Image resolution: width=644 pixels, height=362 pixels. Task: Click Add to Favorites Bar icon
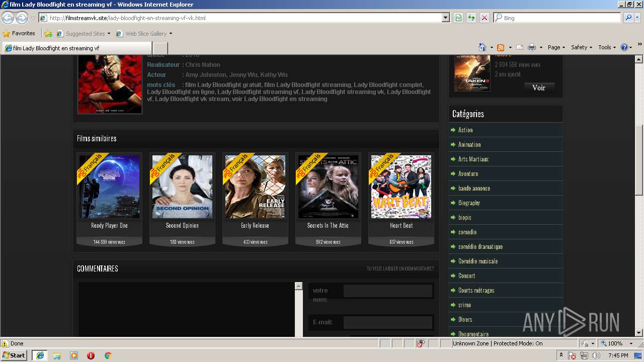[48, 34]
